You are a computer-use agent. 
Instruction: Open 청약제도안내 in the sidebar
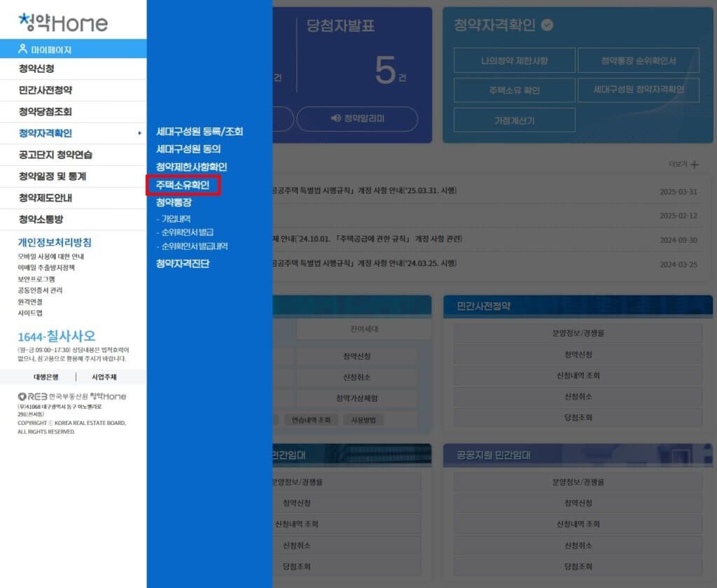tap(73, 197)
